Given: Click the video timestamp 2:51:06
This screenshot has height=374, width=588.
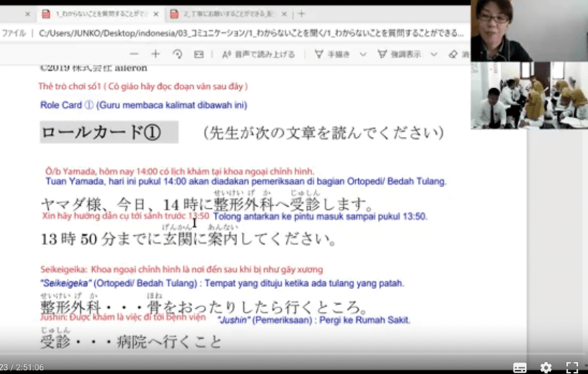Looking at the screenshot, I should [x=29, y=367].
